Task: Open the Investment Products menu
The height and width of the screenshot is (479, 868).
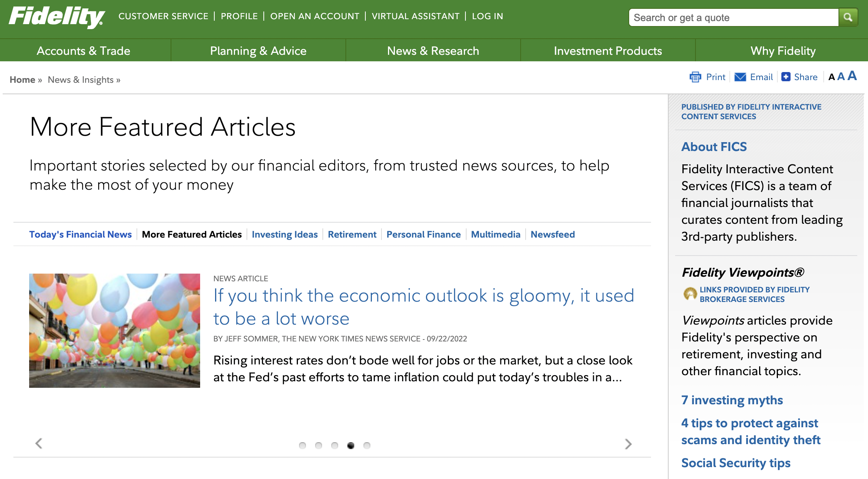Action: [x=607, y=50]
